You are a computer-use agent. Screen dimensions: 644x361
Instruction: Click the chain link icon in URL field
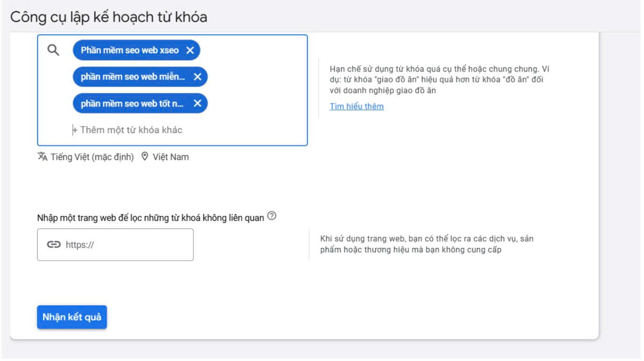point(54,245)
